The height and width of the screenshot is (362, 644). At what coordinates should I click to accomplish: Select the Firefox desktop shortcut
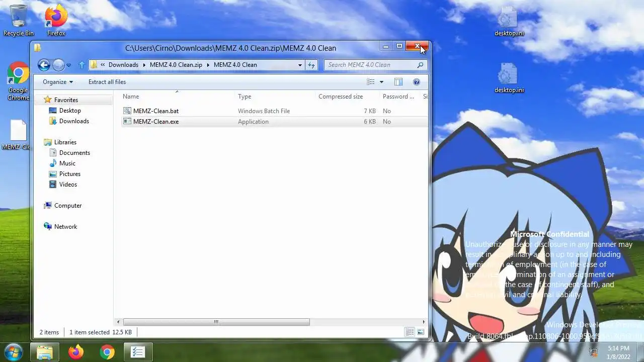click(x=56, y=21)
